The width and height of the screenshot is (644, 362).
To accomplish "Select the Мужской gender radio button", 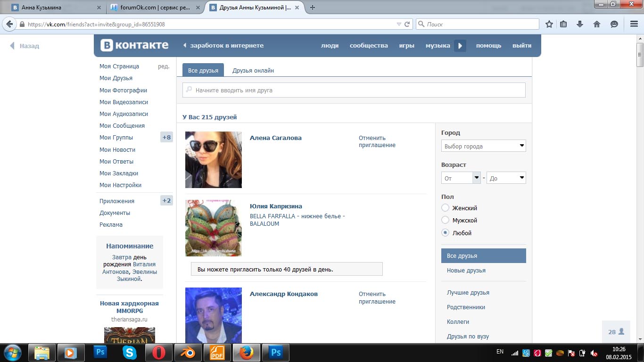I will pyautogui.click(x=445, y=220).
